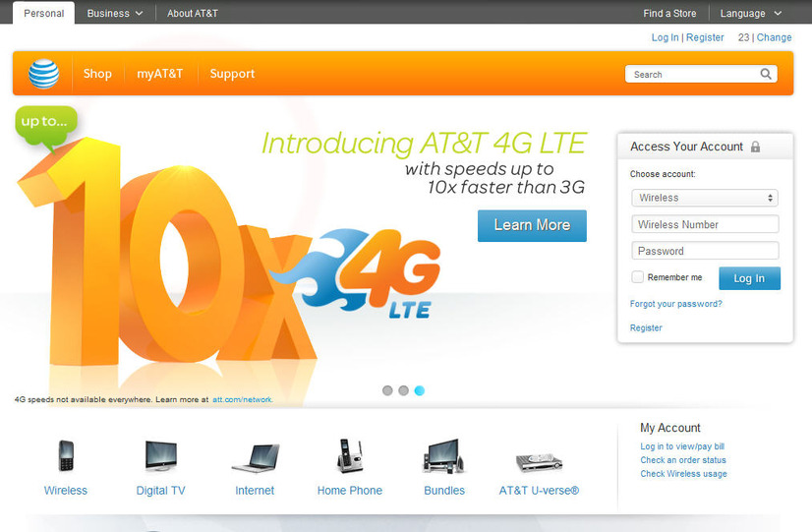Click the Wireless category label
812x532 pixels.
coord(66,491)
